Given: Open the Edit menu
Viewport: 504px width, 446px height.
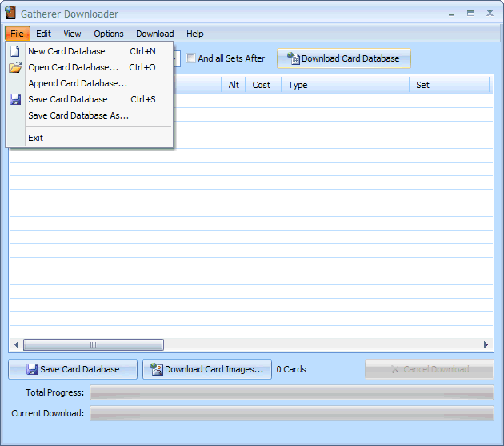Looking at the screenshot, I should coord(43,34).
